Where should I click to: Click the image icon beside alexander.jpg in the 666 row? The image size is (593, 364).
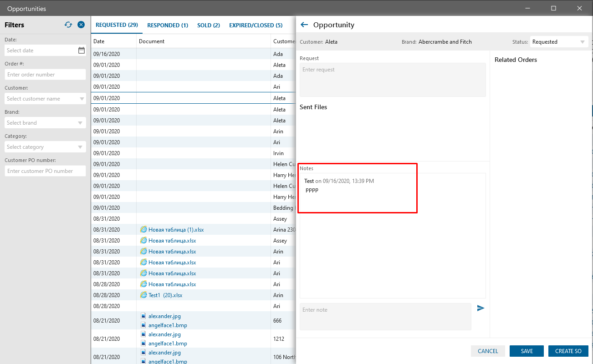pos(143,316)
